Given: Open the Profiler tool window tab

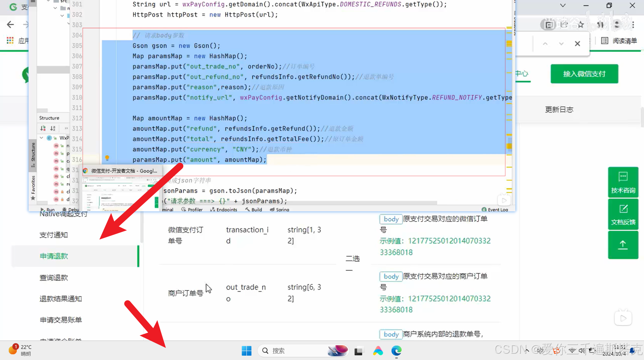Looking at the screenshot, I should click(192, 209).
